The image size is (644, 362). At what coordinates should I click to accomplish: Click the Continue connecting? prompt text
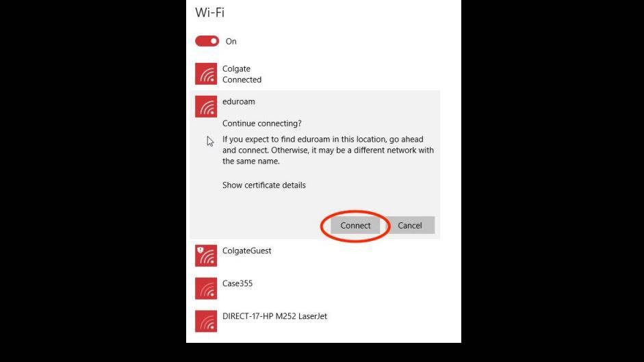point(261,123)
